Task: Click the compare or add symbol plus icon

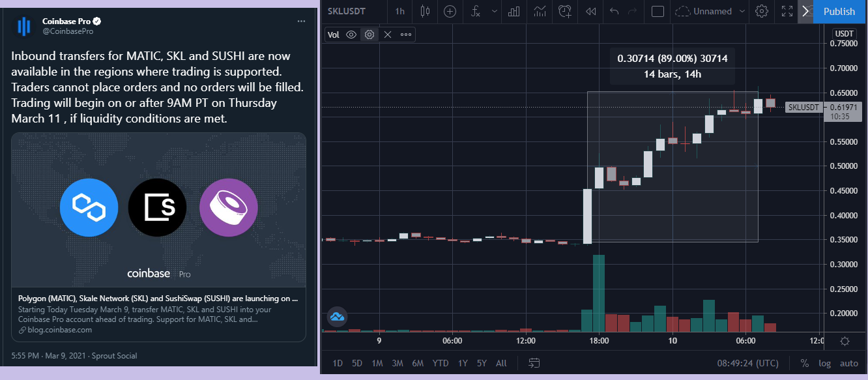Action: point(450,11)
